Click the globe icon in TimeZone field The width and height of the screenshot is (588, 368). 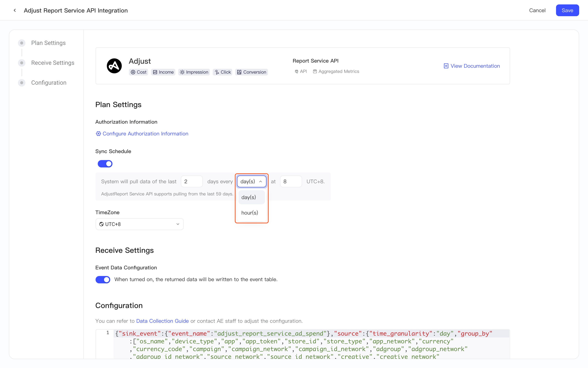pos(102,224)
